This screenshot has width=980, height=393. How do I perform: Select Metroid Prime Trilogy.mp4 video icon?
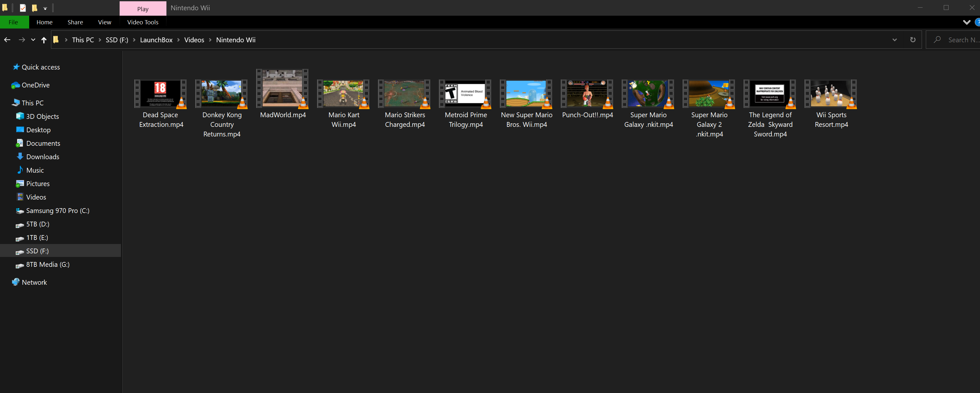[x=465, y=94]
